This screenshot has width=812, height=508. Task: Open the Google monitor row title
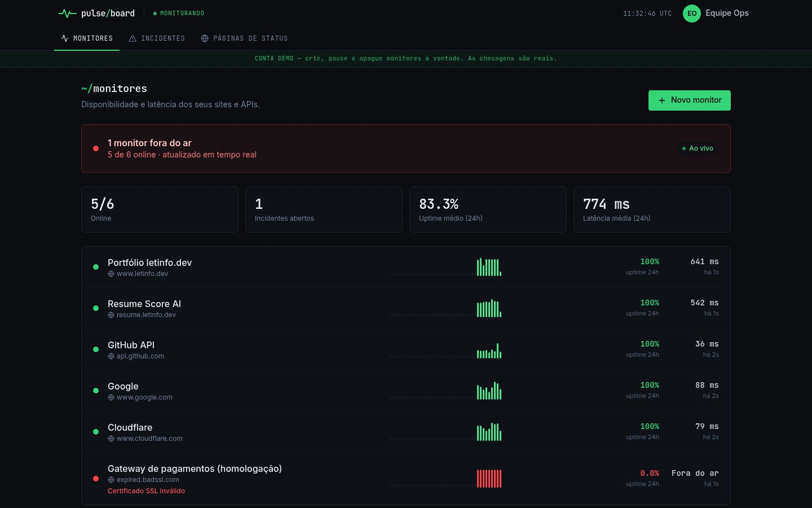(123, 386)
